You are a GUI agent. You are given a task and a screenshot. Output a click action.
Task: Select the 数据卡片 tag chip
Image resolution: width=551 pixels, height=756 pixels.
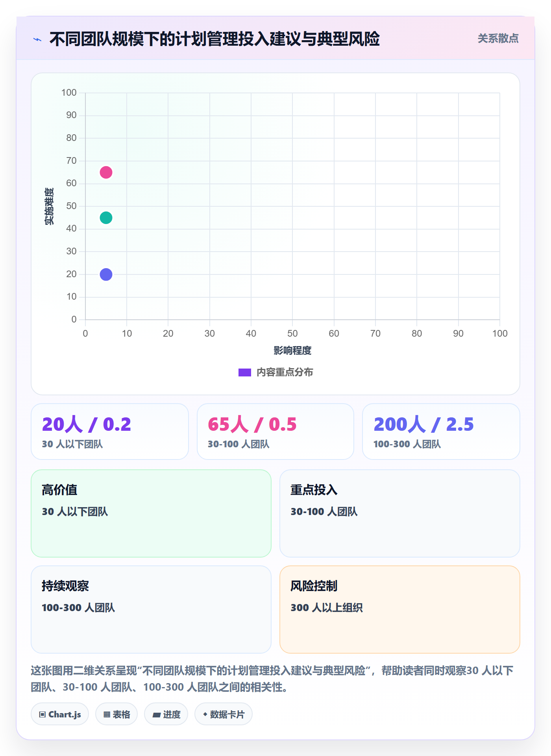pyautogui.click(x=224, y=714)
